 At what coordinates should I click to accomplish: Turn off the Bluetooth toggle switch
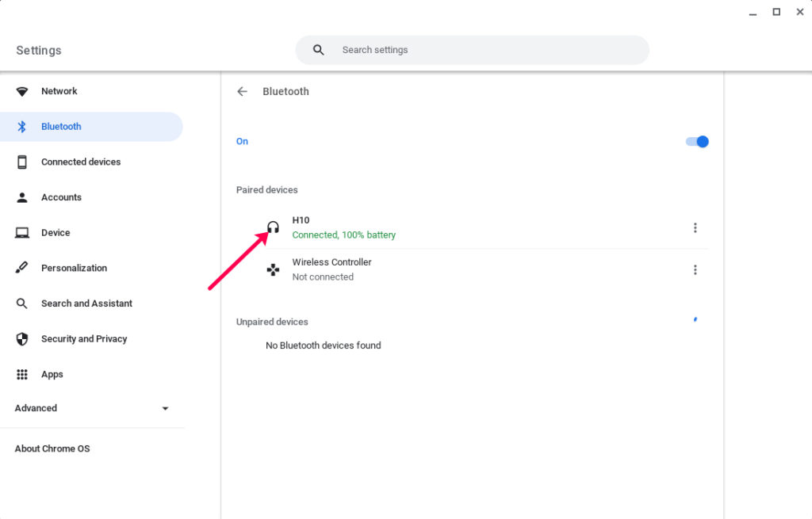pos(697,142)
